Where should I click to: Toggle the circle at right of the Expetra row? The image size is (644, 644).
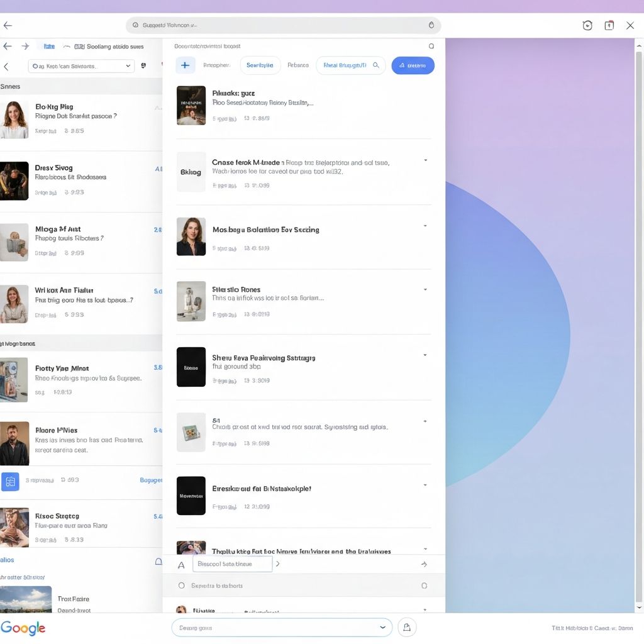(x=424, y=586)
